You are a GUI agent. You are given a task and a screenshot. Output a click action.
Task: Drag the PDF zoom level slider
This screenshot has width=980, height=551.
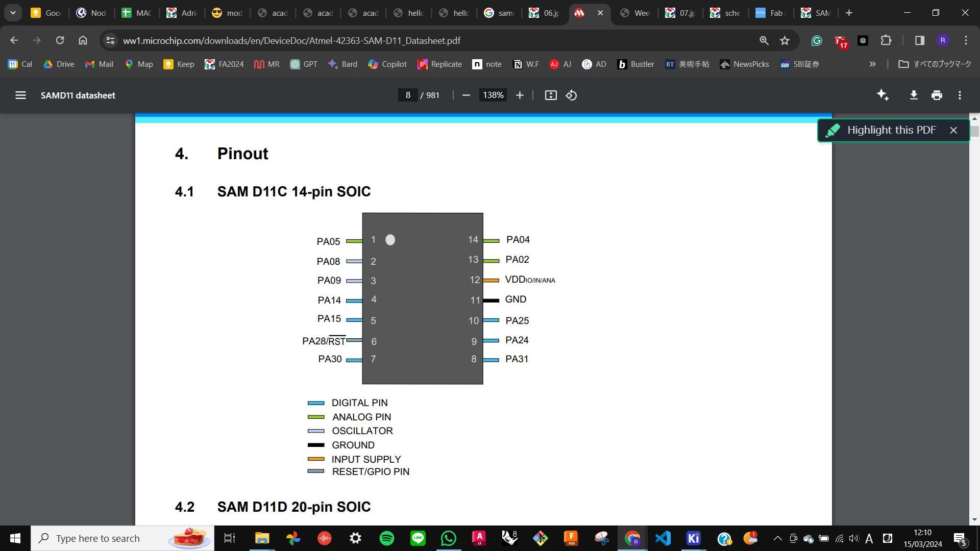(493, 95)
